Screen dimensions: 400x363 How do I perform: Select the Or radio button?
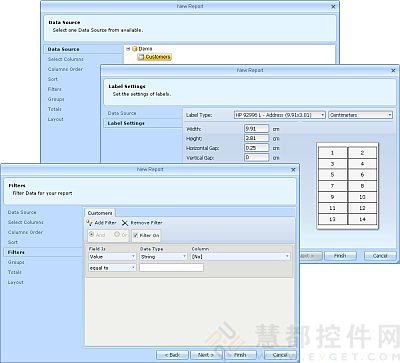pos(117,235)
